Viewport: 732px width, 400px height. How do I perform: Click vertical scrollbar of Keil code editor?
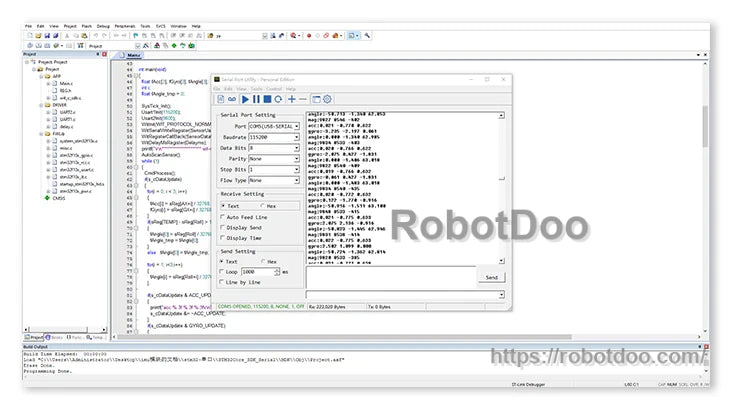pos(705,196)
